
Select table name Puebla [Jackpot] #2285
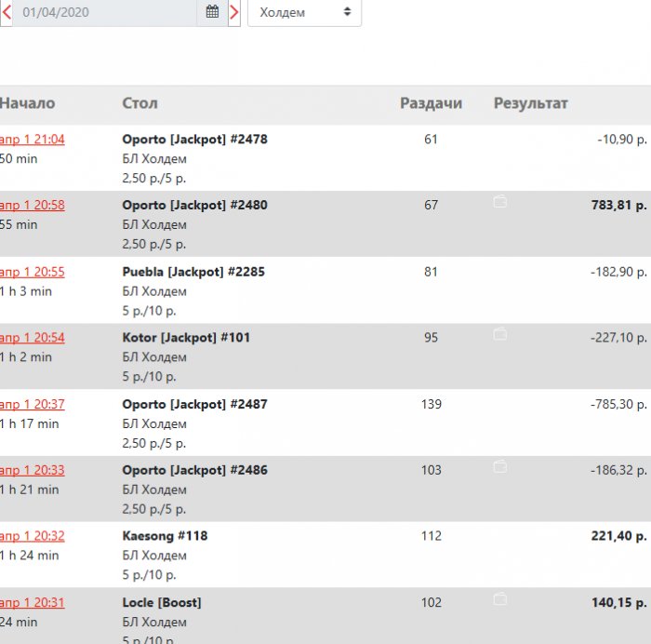click(193, 272)
